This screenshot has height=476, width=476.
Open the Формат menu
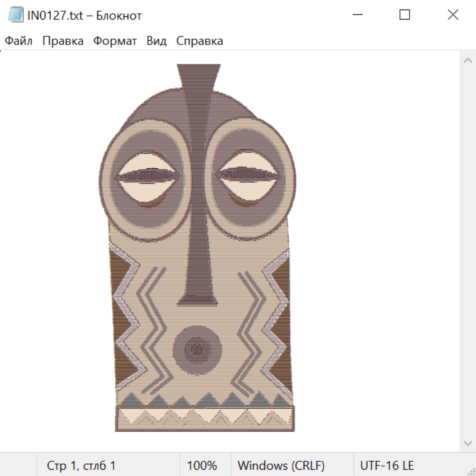click(x=115, y=41)
